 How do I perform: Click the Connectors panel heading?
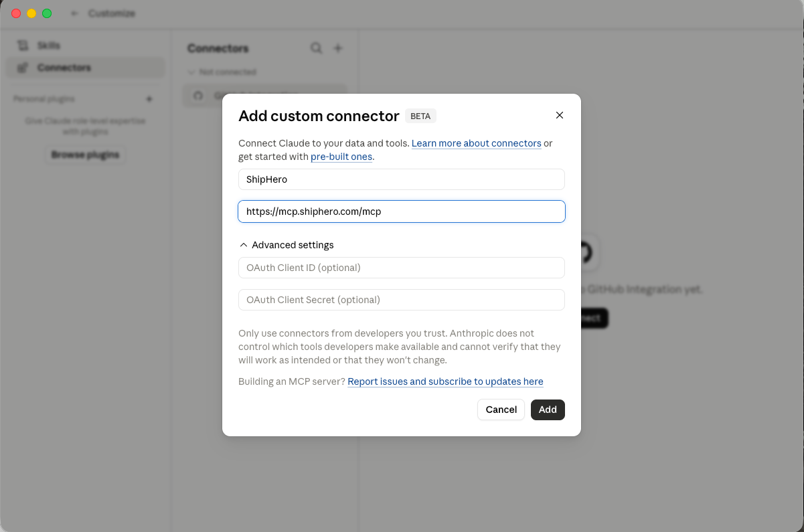[218, 48]
